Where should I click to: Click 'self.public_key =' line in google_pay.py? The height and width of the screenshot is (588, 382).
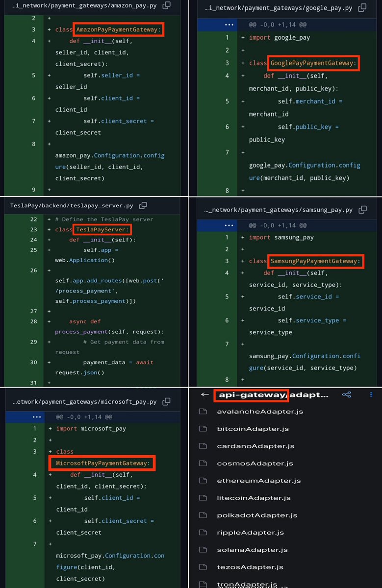308,126
